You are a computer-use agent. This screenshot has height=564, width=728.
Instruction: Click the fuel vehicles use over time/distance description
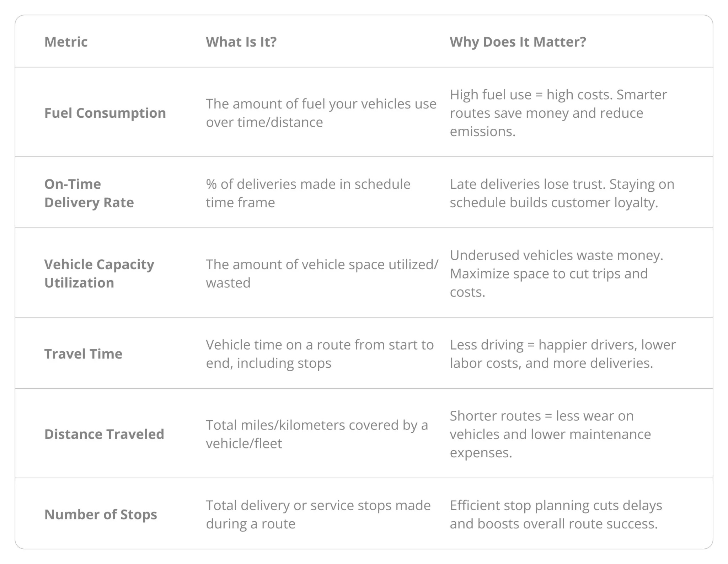pos(321,113)
